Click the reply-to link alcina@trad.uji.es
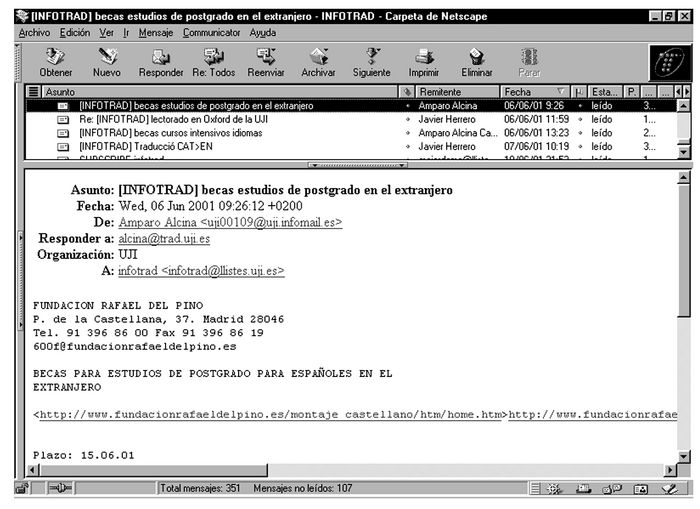 point(164,238)
